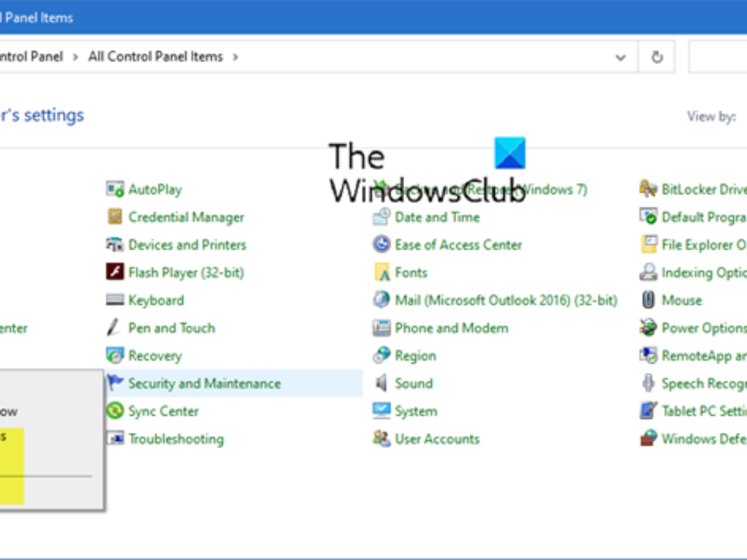Viewport: 747px width, 560px height.
Task: Open the Indexing Options link
Action: [x=704, y=273]
